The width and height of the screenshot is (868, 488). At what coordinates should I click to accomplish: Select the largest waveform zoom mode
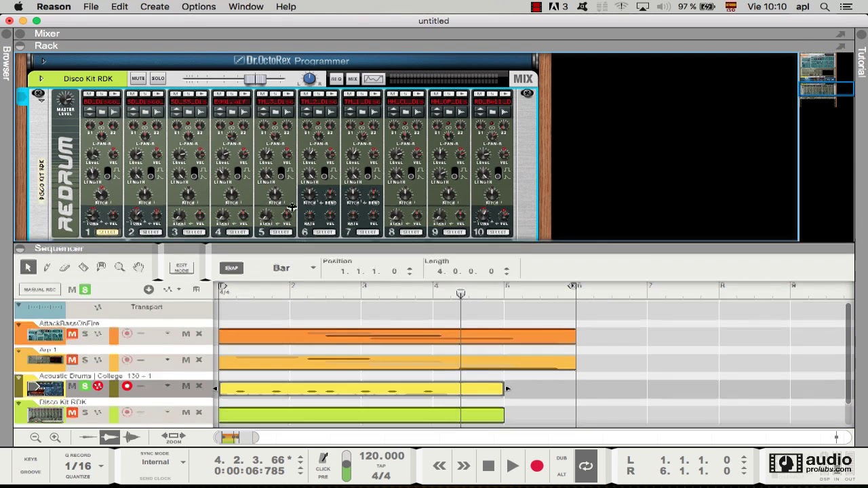(132, 438)
